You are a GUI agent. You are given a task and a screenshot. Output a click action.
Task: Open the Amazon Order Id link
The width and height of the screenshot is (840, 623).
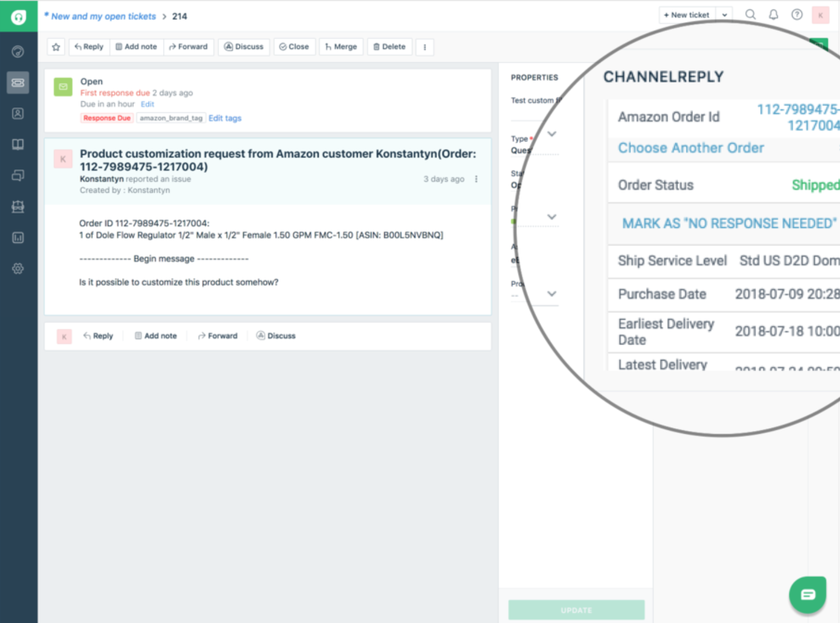[798, 117]
